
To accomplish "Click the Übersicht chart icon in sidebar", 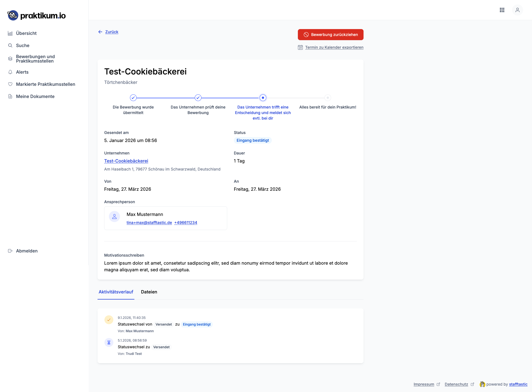I will pos(10,33).
